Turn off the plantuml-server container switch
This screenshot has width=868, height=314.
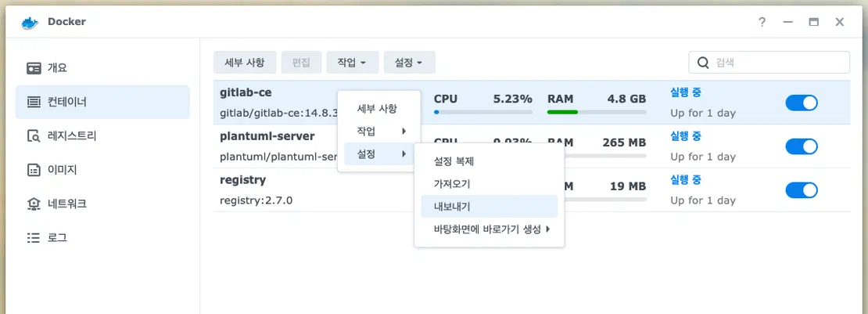(x=802, y=146)
